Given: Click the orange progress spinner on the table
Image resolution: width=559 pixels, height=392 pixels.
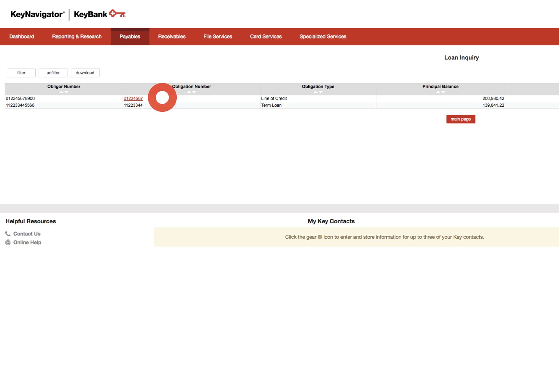Looking at the screenshot, I should tap(162, 97).
